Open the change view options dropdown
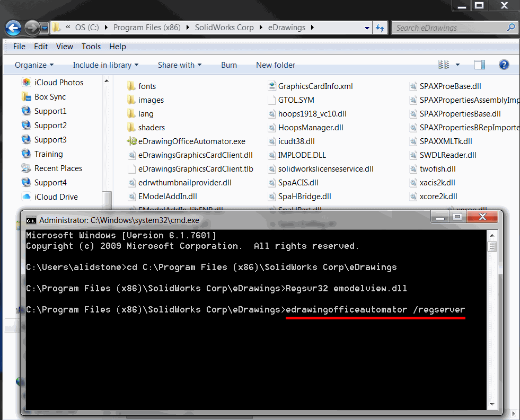 pos(458,65)
